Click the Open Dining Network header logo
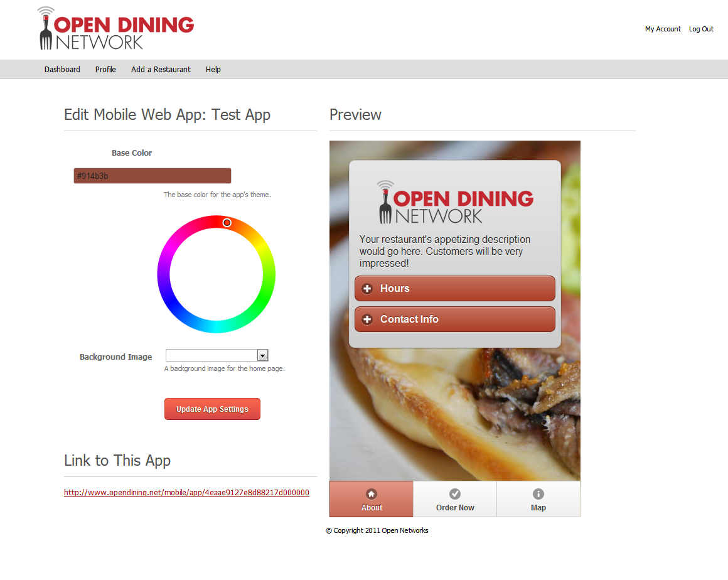The width and height of the screenshot is (728, 580). 116,29
